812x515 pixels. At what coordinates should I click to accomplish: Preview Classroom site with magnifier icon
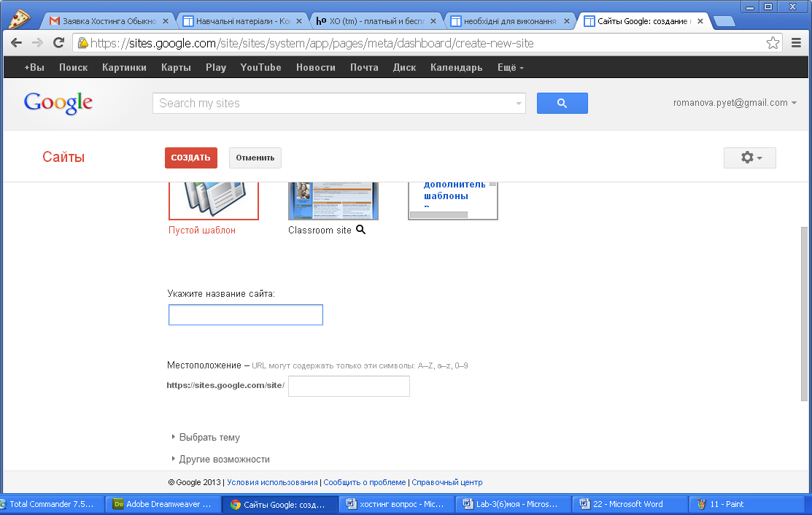pos(361,229)
